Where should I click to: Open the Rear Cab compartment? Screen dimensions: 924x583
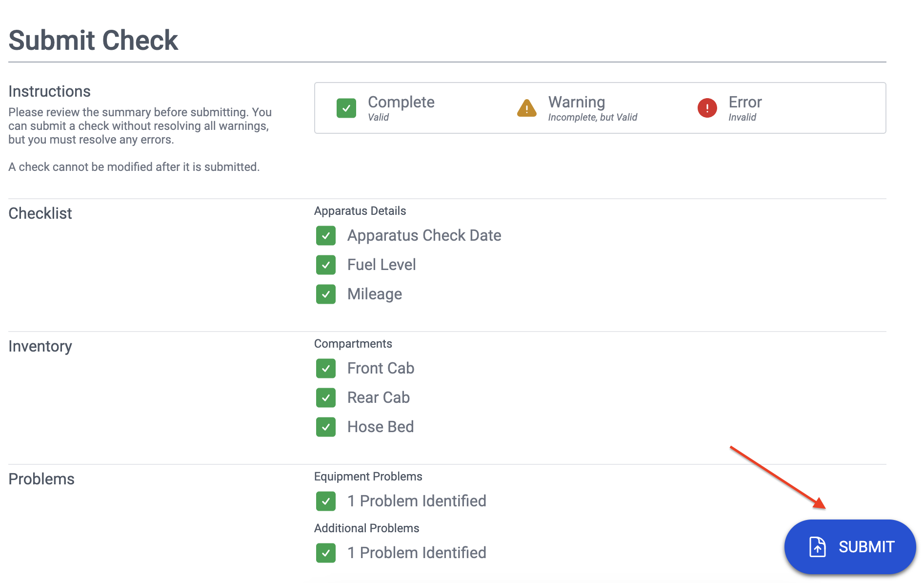[379, 397]
